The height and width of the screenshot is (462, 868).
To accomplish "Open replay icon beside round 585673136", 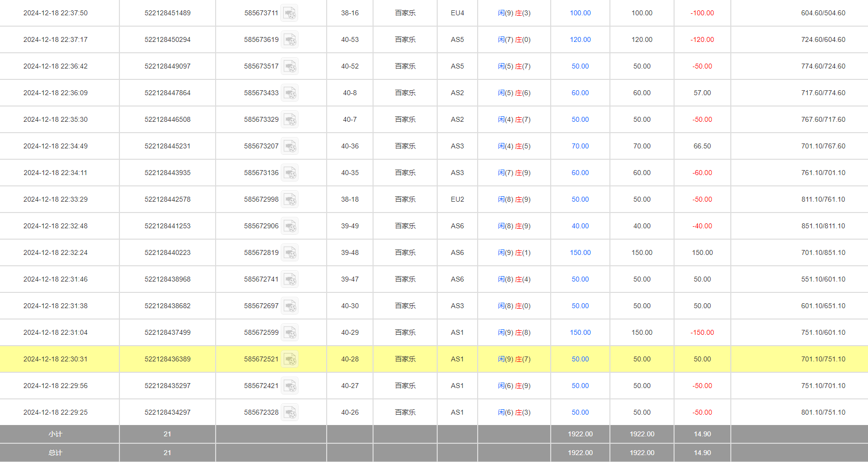I will 290,173.
